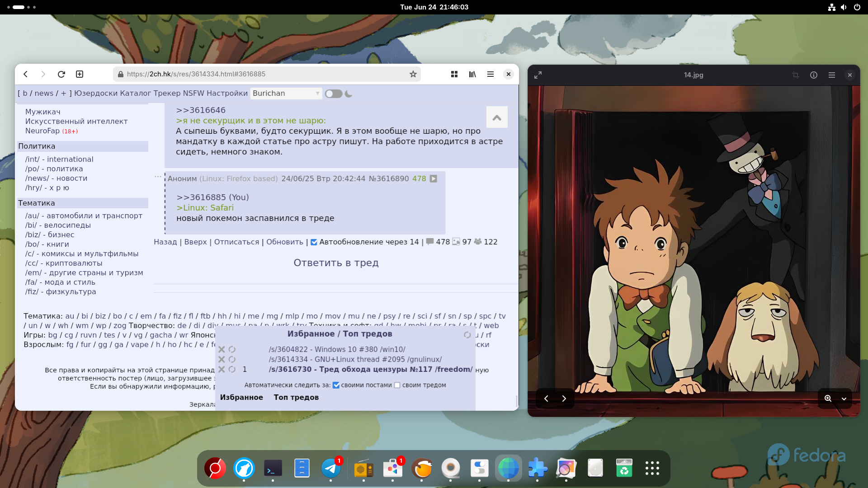The height and width of the screenshot is (488, 868).
Task: Zoom image with magnifier icon
Action: pyautogui.click(x=828, y=398)
